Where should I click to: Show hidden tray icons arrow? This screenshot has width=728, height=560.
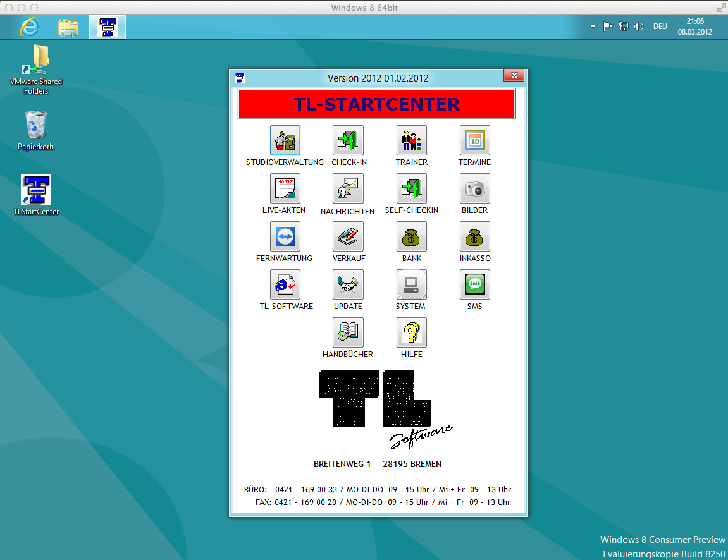593,27
